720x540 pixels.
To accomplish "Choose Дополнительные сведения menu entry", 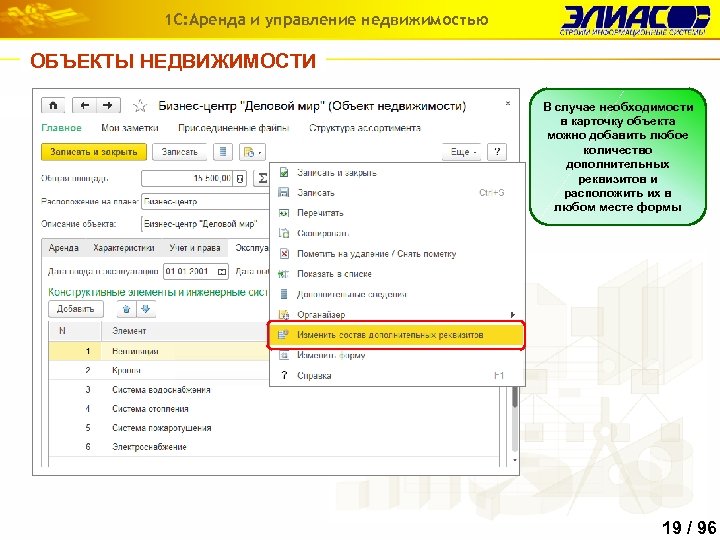I will (x=397, y=294).
